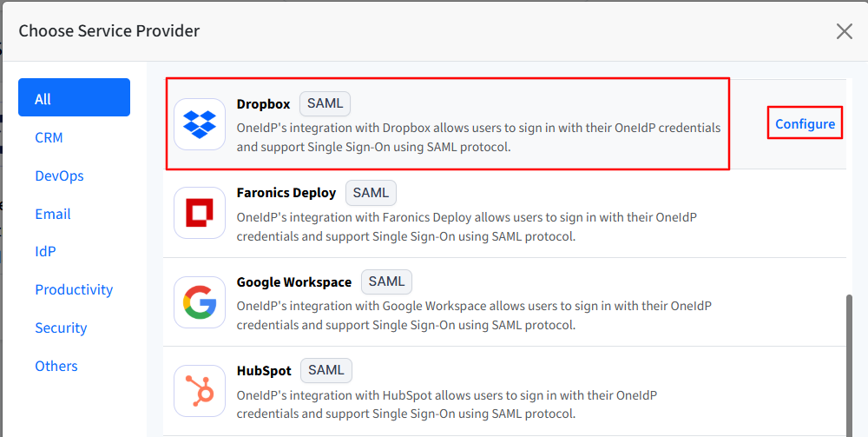This screenshot has height=437, width=868.
Task: Click the SAML badge next to Dropbox
Action: pos(325,103)
